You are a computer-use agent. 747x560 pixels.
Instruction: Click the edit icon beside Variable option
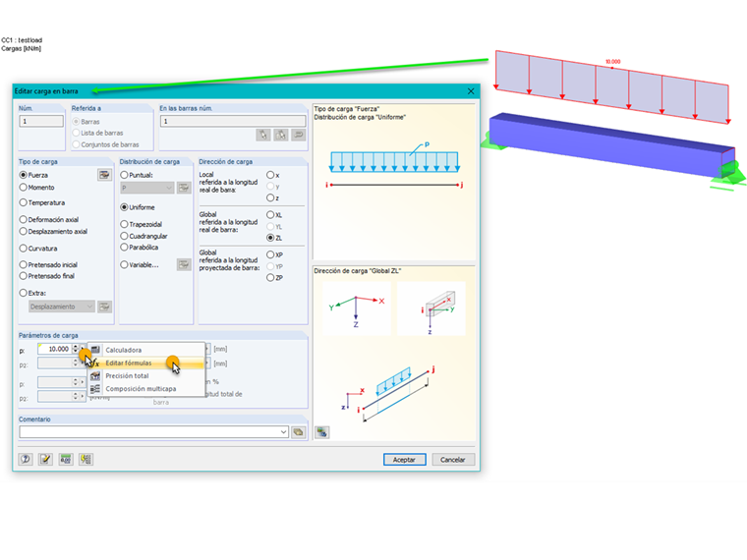click(x=184, y=264)
